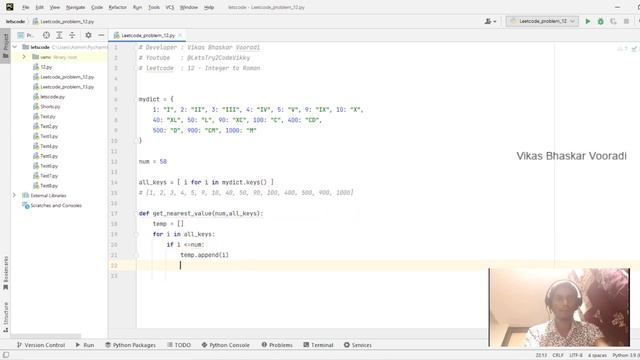The width and height of the screenshot is (640, 360).
Task: Open the Help menu
Action: click(209, 7)
